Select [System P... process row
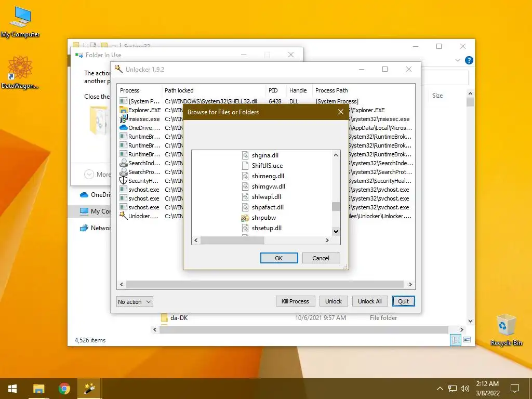The width and height of the screenshot is (532, 399). coord(265,101)
